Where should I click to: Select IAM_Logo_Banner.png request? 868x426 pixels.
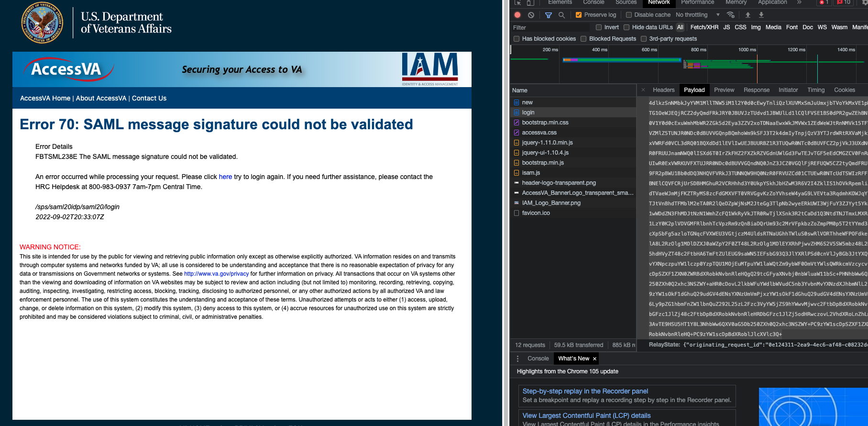(x=573, y=203)
